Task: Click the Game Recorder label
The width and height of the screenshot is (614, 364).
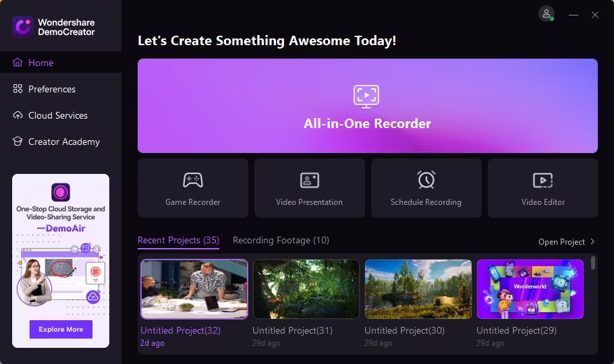Action: pyautogui.click(x=193, y=202)
